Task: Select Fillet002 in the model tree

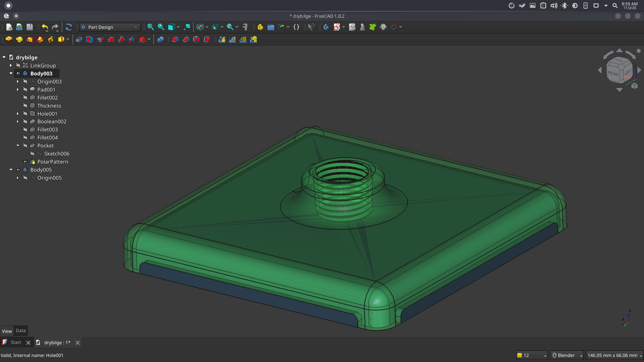Action: click(47, 98)
